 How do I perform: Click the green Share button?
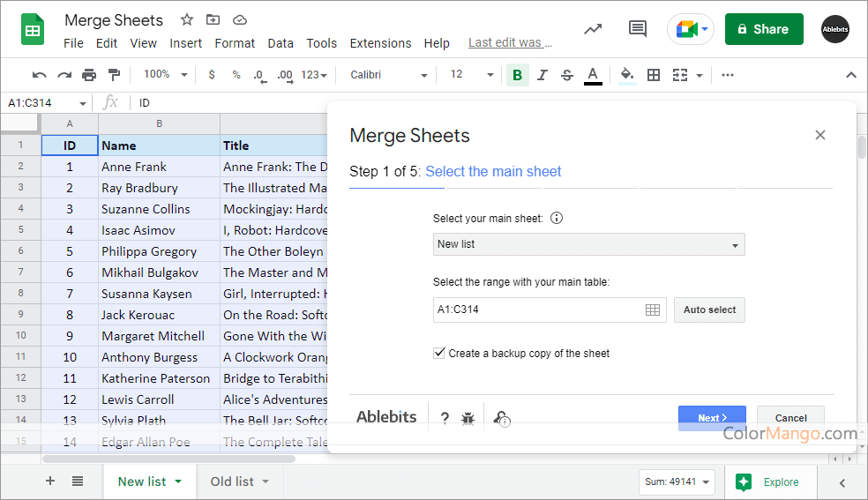coord(764,29)
